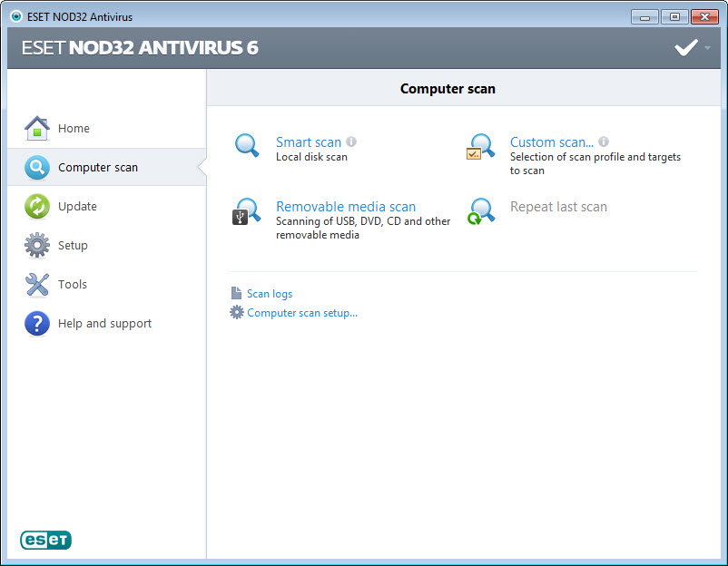Viewport: 728px width, 566px height.
Task: Open the Tools section
Action: click(x=107, y=285)
